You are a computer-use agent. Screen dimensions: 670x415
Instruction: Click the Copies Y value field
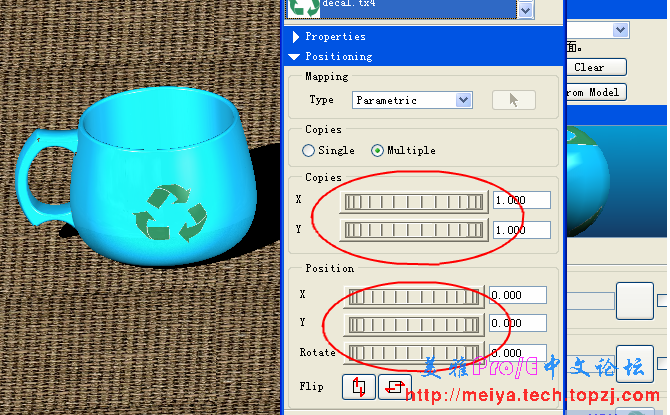(x=522, y=230)
